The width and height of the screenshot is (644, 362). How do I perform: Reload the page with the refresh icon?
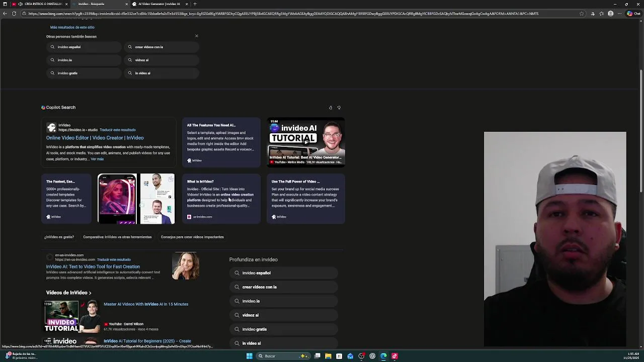14,14
